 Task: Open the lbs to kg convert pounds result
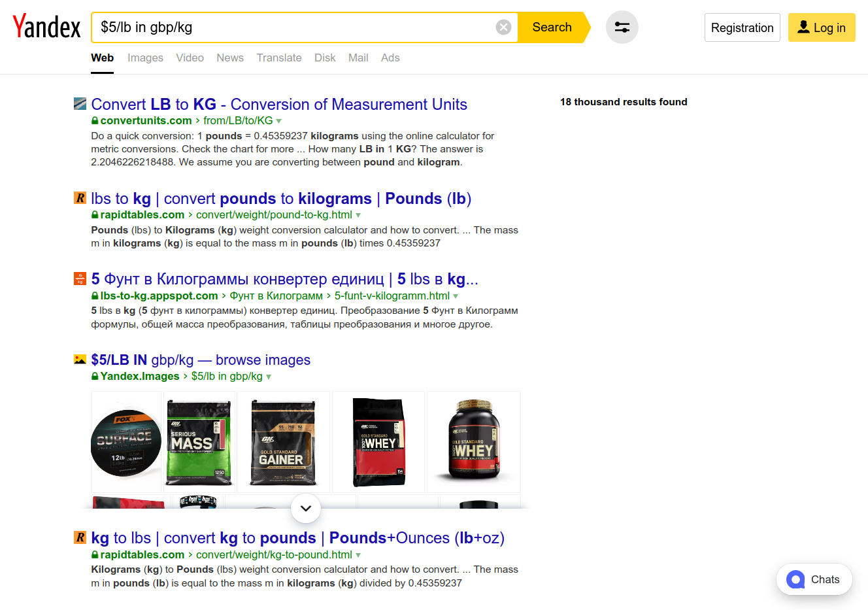pyautogui.click(x=281, y=198)
